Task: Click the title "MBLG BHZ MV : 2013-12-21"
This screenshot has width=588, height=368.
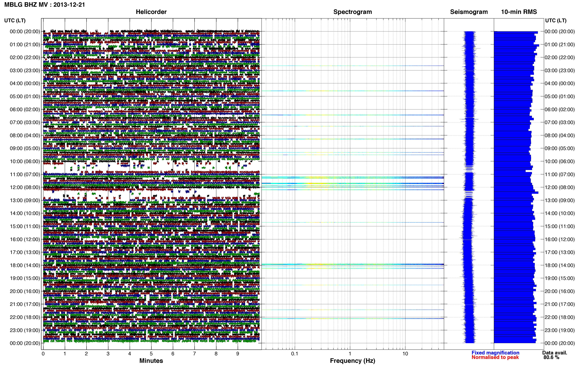Action: (x=45, y=5)
